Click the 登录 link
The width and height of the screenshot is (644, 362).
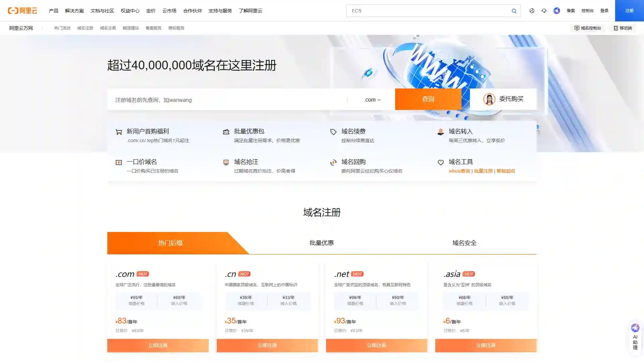click(x=604, y=11)
